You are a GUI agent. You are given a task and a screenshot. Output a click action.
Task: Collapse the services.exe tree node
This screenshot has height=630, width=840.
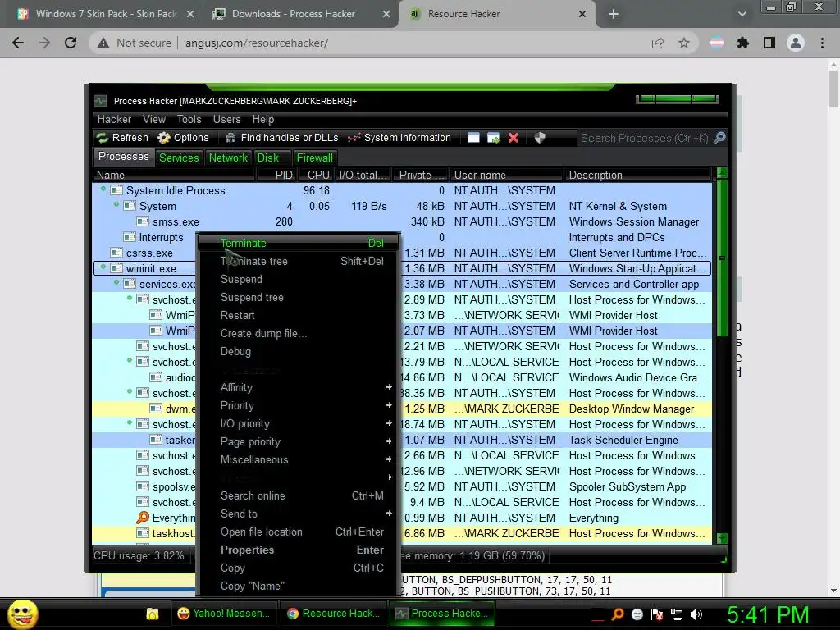116,282
